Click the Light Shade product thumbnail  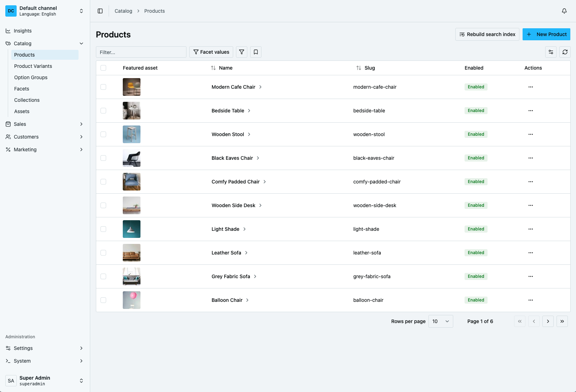(132, 229)
